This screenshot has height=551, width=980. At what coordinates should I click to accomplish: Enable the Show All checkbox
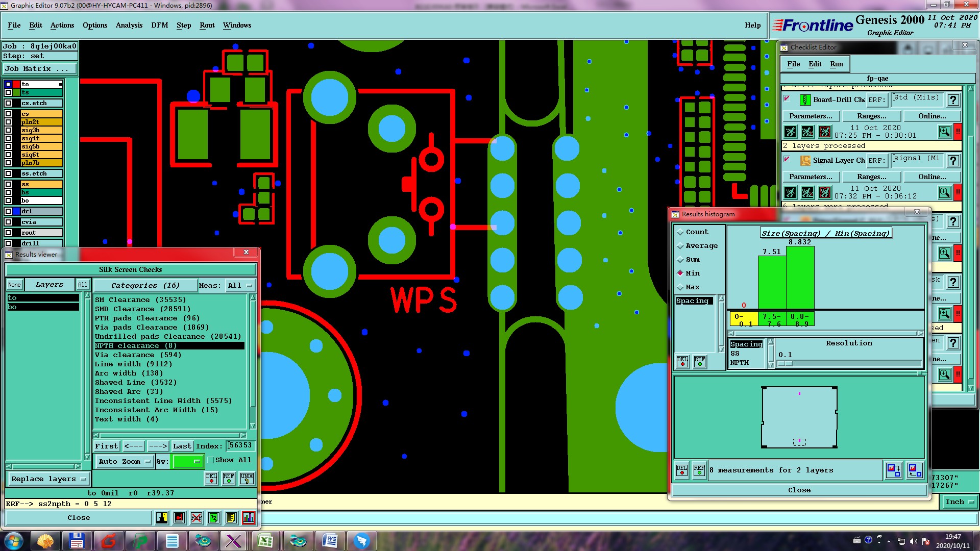[211, 460]
